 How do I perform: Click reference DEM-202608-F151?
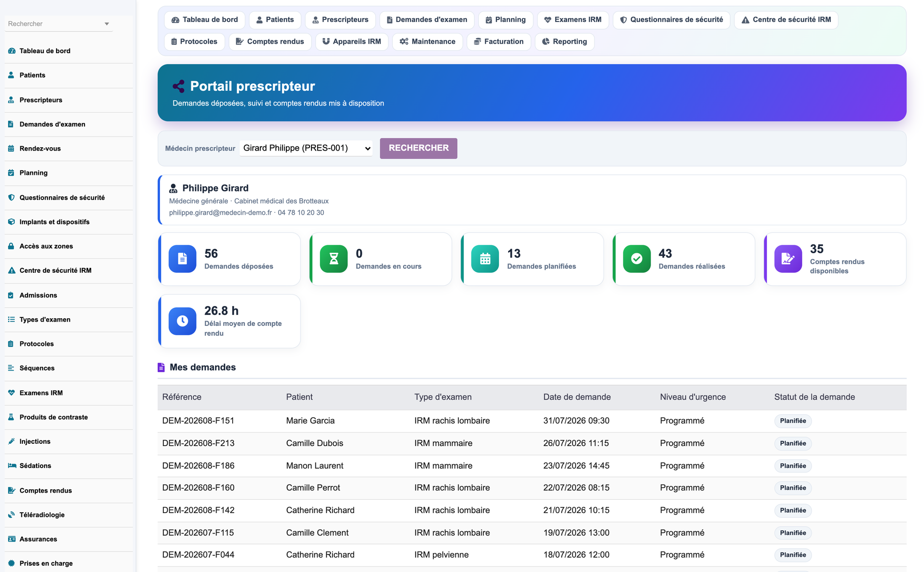tap(198, 421)
